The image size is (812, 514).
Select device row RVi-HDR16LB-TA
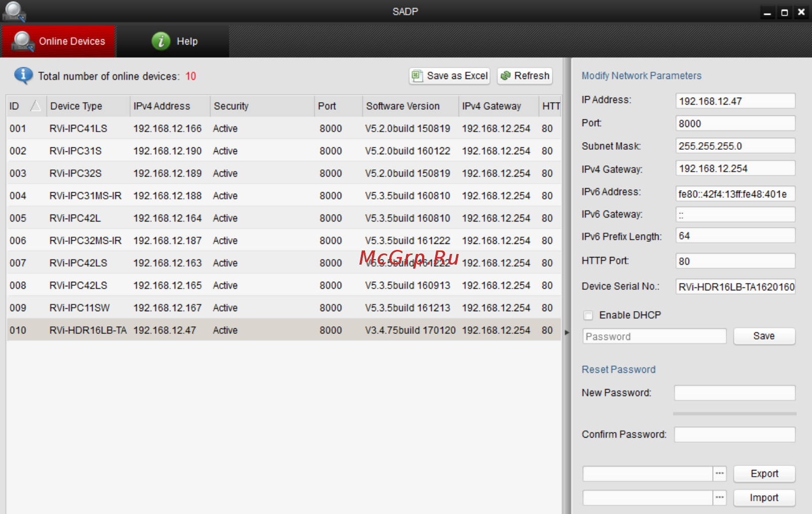tap(283, 330)
